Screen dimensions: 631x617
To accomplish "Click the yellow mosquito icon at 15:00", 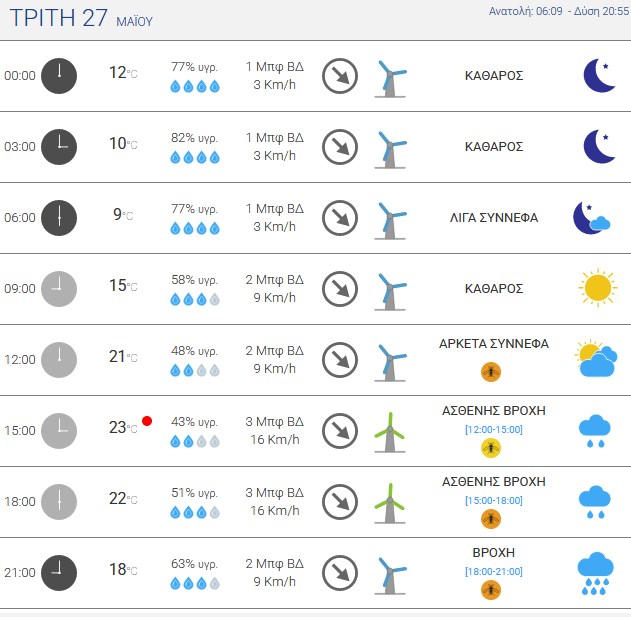I will coord(491,448).
